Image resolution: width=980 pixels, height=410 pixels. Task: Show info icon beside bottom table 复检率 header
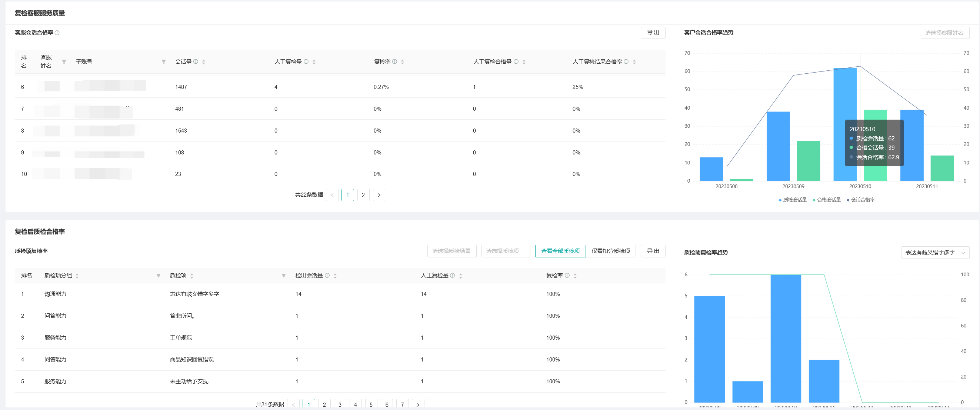(x=567, y=275)
